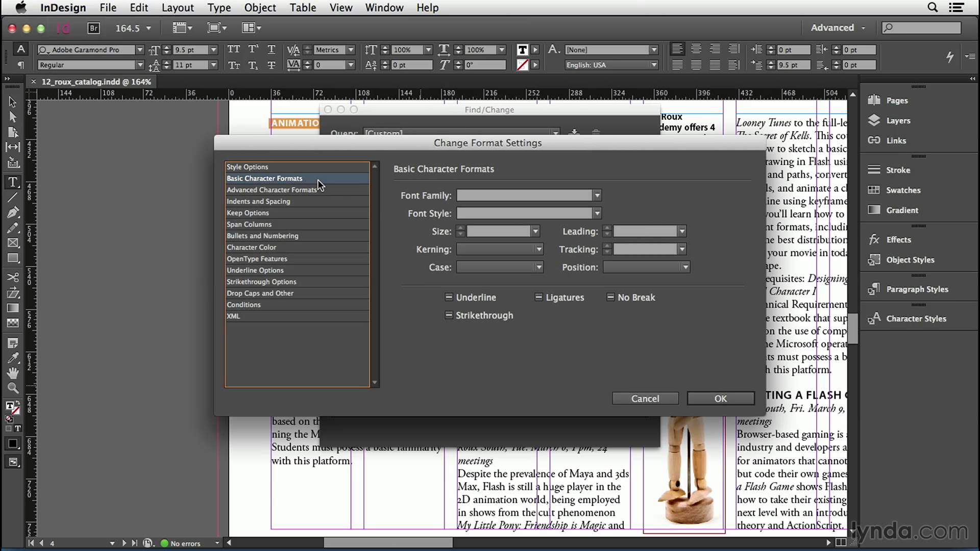
Task: Open the Table menu
Action: (x=303, y=8)
